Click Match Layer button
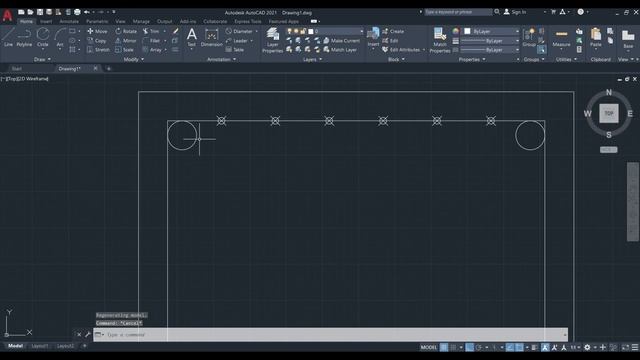Image resolution: width=640 pixels, height=360 pixels. coord(340,50)
